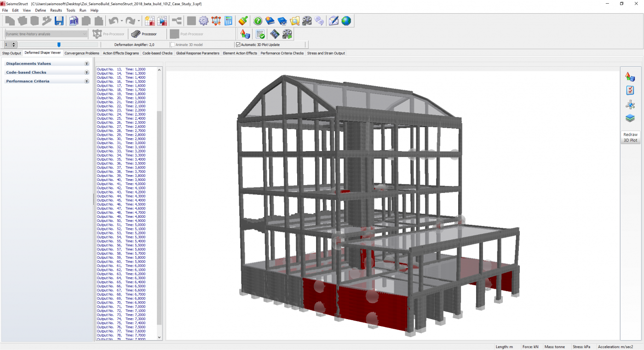Click the globe icon in the top toolbar

click(346, 21)
